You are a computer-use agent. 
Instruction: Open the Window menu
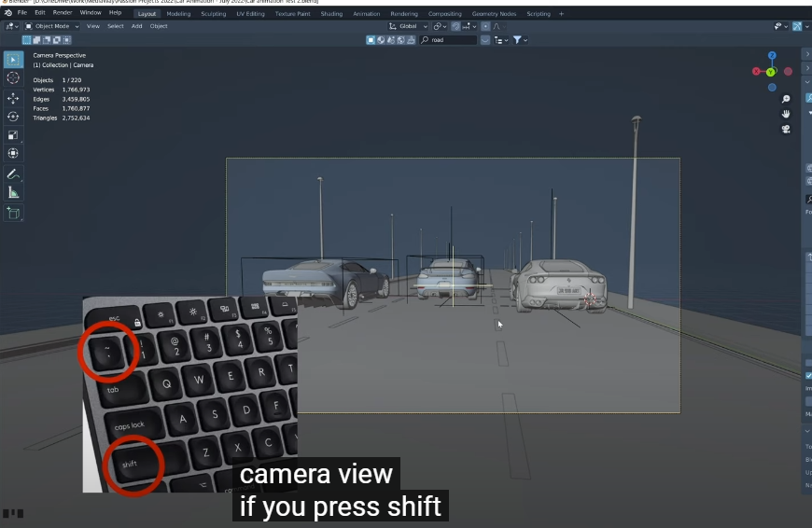91,13
